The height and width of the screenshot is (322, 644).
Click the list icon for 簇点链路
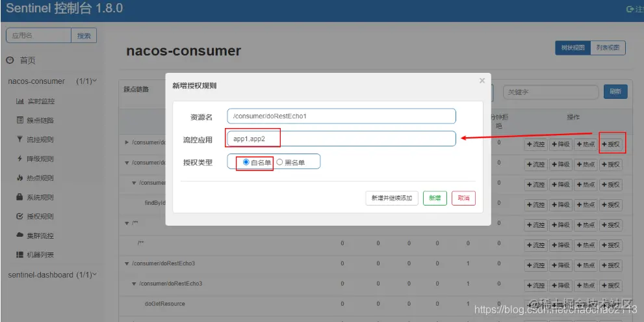pos(19,120)
